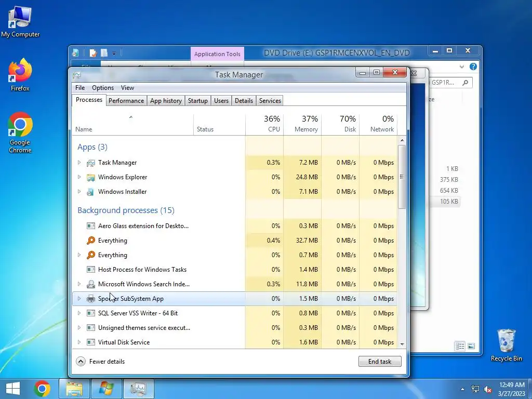The width and height of the screenshot is (532, 399).
Task: Switch to the Details tab
Action: [244, 101]
